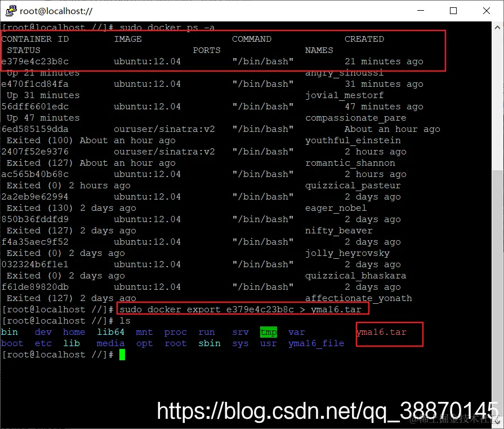Click the media directory in ls output
Viewport: 504px width, 429px height.
[110, 343]
